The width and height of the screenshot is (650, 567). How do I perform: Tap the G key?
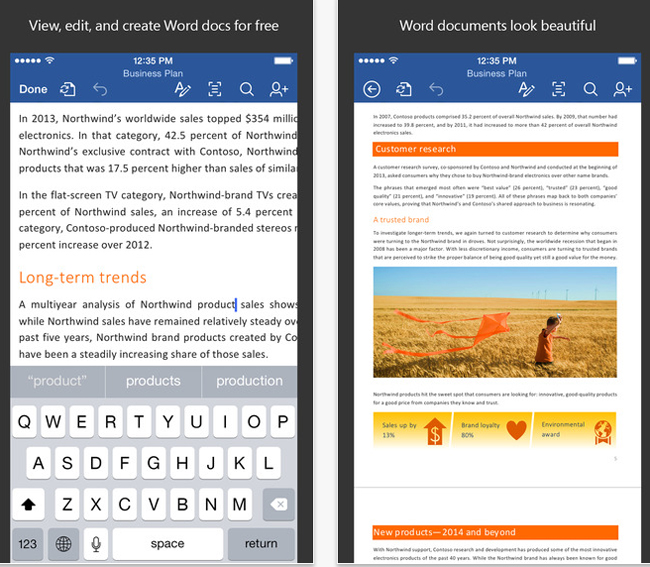153,463
